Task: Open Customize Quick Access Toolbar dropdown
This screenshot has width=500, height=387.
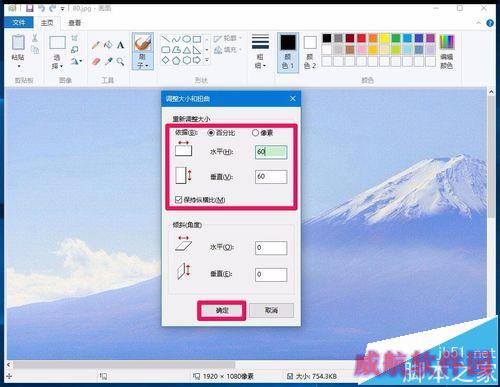Action: click(x=62, y=9)
